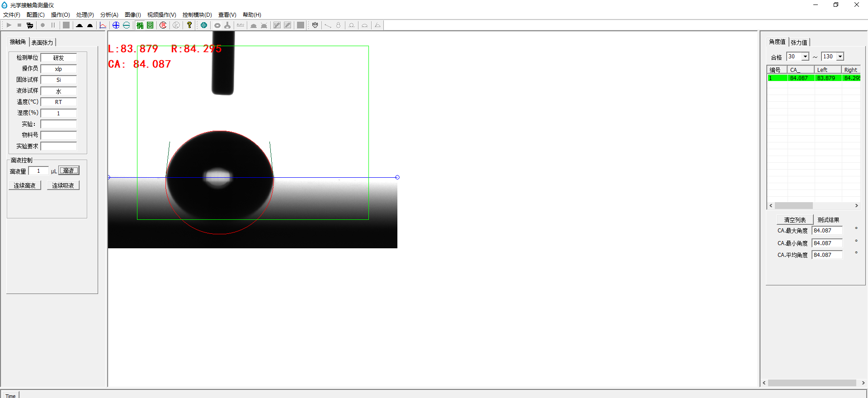Click the red circled 包 icon
The width and height of the screenshot is (868, 398).
163,25
